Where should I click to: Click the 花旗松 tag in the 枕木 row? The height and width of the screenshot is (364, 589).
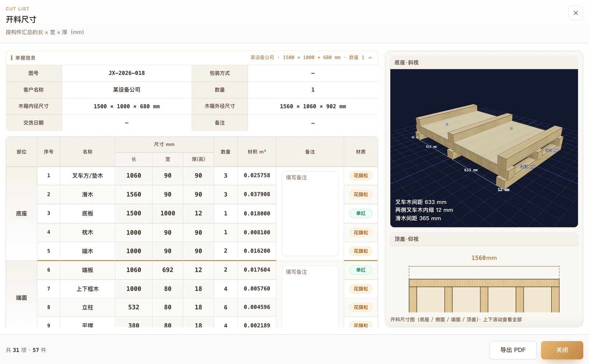click(361, 232)
